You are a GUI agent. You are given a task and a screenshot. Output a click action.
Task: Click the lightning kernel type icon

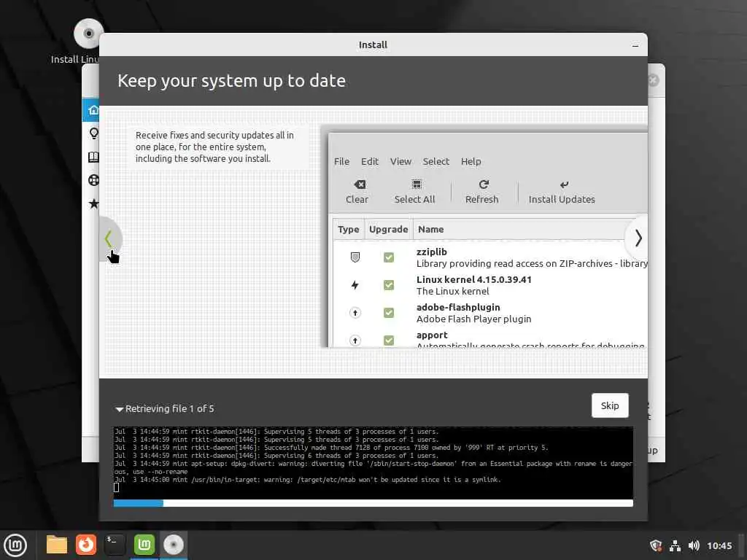[355, 285]
